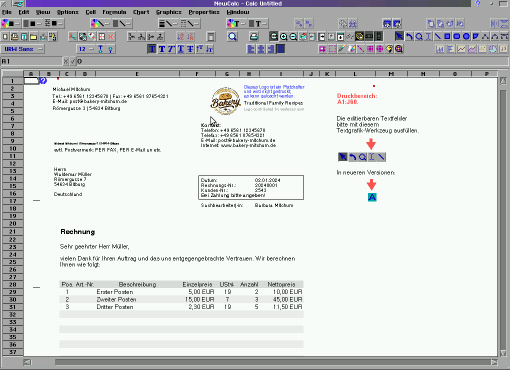The height and width of the screenshot is (370, 510).
Task: Click the cell reference field showing A1
Action: (31, 61)
